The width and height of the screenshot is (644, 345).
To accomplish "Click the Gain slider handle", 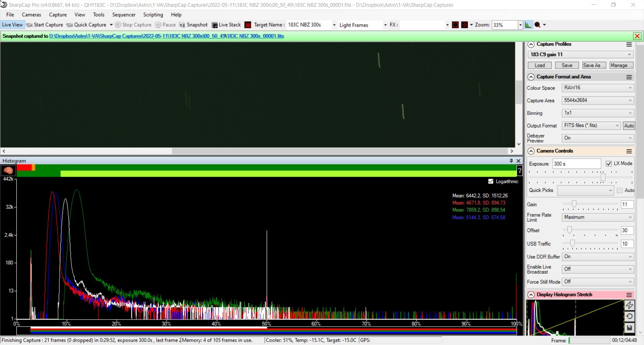I will (574, 204).
